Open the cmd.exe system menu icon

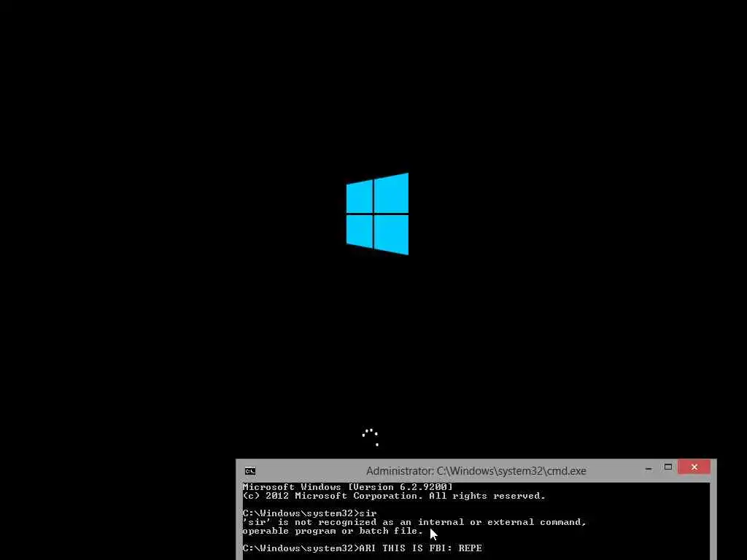(250, 471)
